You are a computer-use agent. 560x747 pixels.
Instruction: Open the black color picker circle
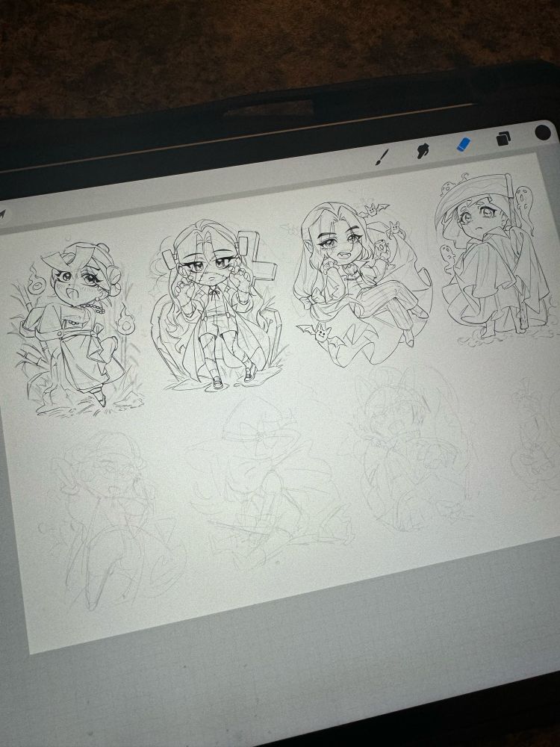coord(543,132)
